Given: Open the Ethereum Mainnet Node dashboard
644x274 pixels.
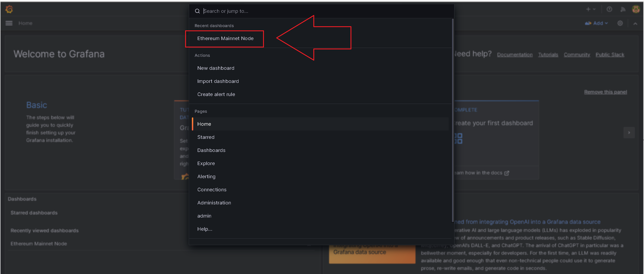Looking at the screenshot, I should (x=226, y=38).
